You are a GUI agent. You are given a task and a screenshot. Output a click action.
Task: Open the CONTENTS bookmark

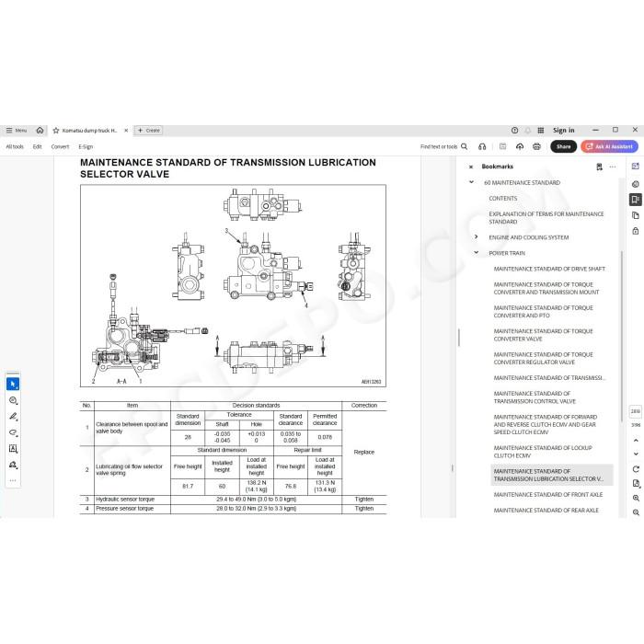[502, 199]
